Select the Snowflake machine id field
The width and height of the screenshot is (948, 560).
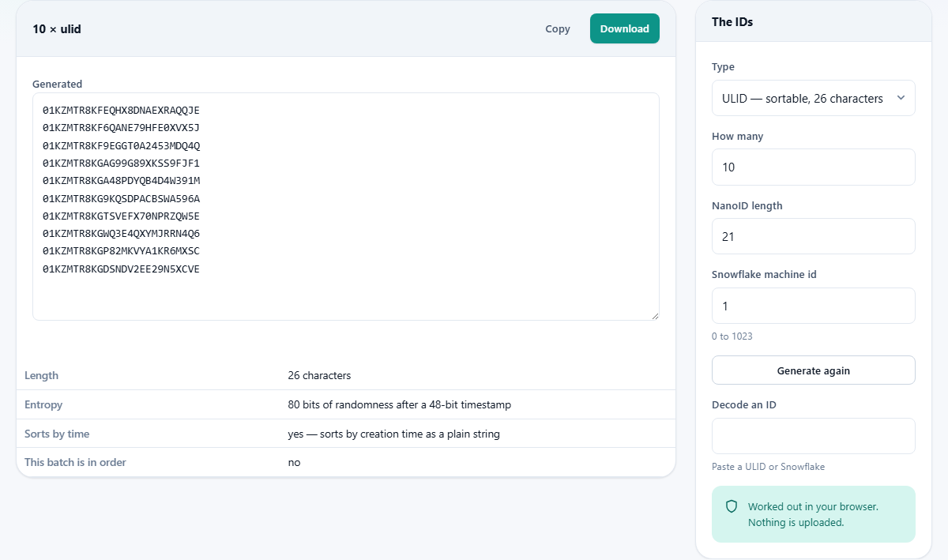click(x=813, y=306)
